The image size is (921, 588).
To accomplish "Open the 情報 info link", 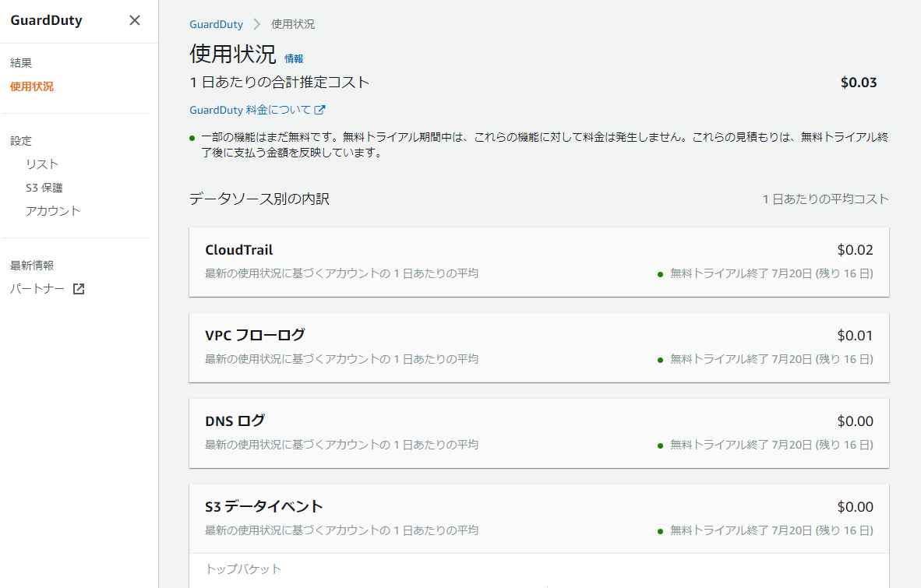I will pos(294,58).
